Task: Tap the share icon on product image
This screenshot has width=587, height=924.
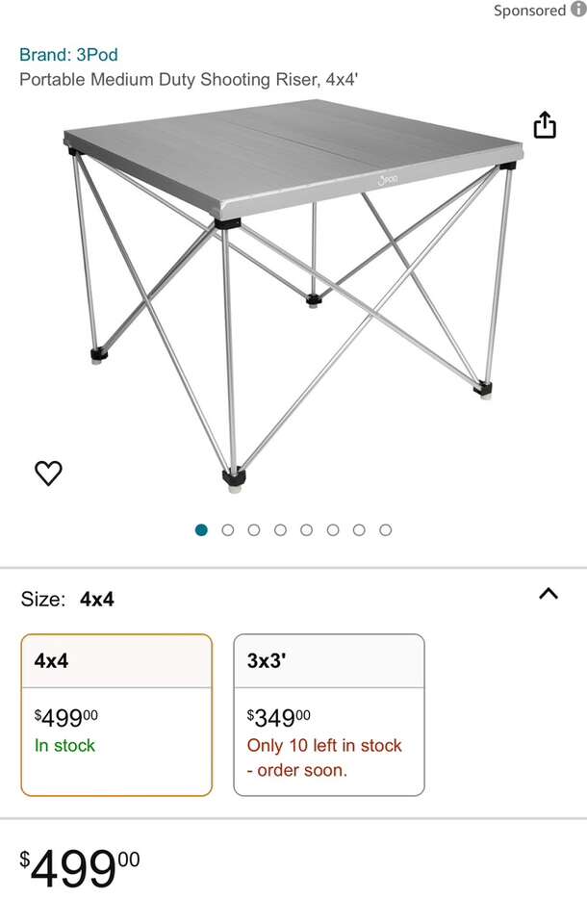Action: pos(545,125)
